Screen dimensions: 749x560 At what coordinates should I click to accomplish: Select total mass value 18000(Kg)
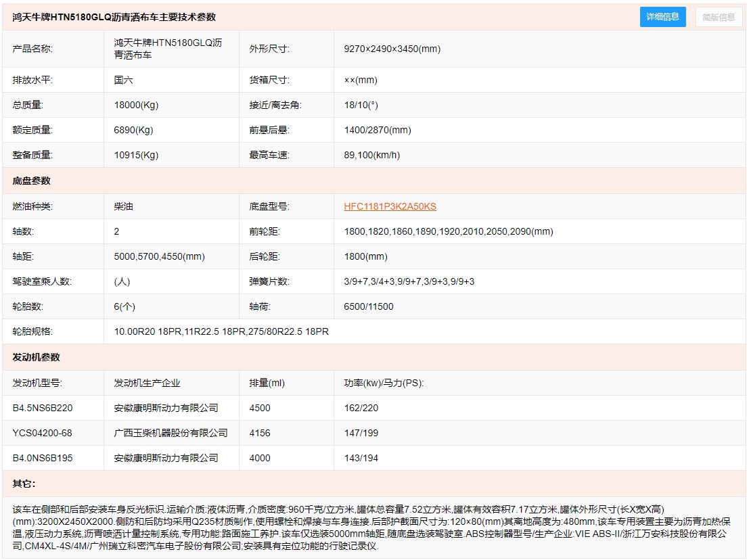(x=136, y=105)
